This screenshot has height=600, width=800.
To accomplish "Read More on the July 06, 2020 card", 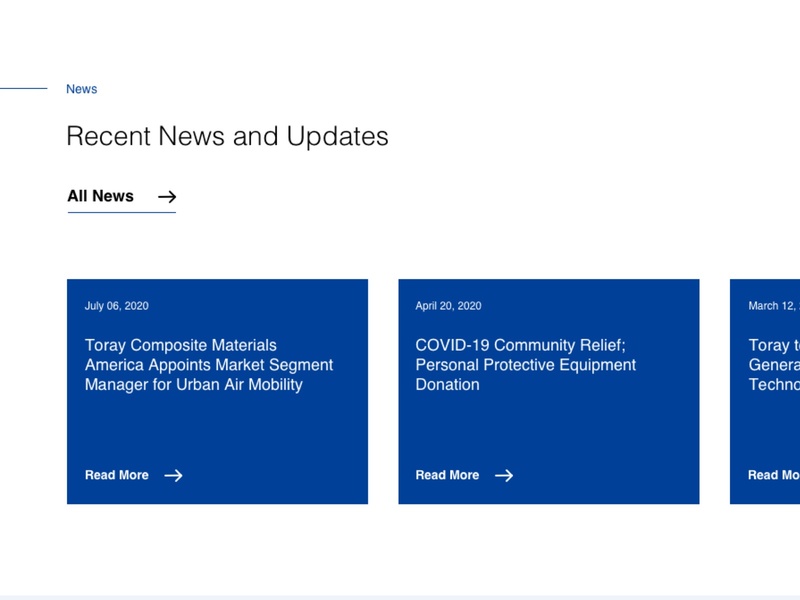I will [117, 475].
